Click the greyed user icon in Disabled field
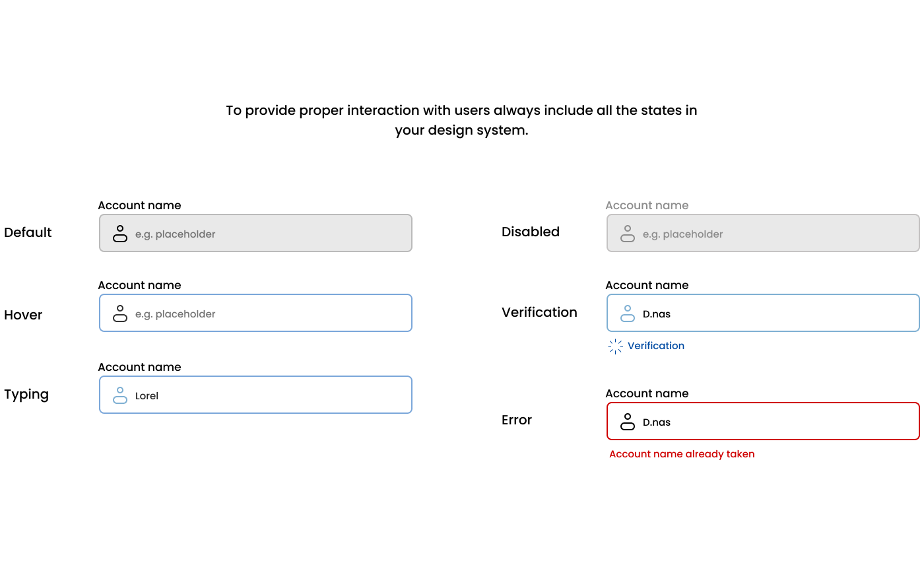 [x=628, y=234]
